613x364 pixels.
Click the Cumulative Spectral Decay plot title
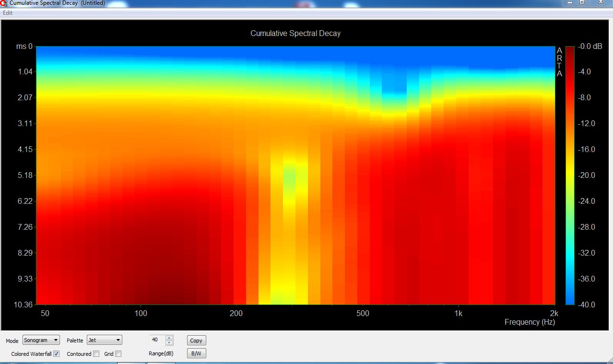(x=295, y=34)
